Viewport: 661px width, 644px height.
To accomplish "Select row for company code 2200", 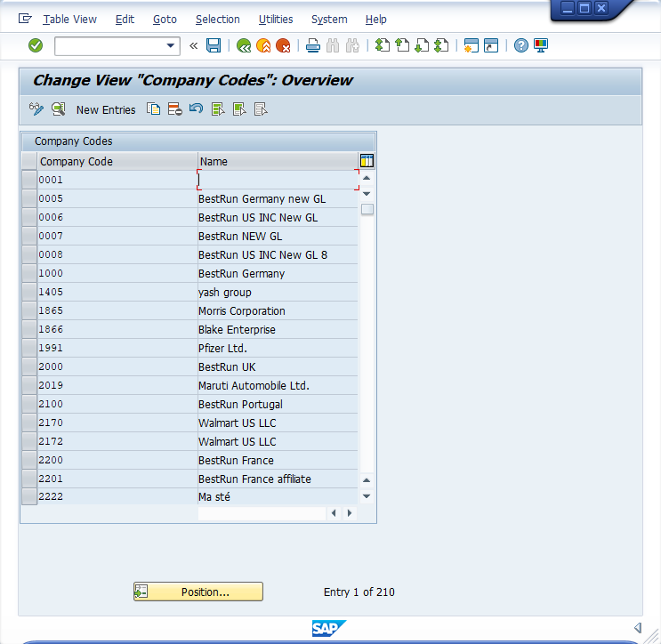I will [29, 461].
